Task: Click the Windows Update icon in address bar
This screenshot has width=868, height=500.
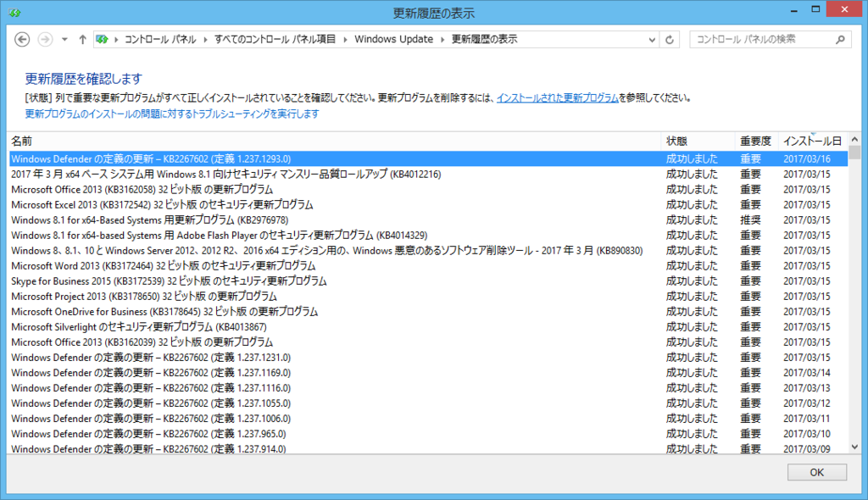Action: coord(102,39)
